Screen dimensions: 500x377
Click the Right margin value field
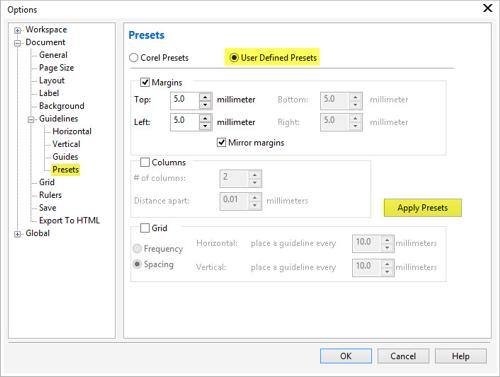click(335, 122)
